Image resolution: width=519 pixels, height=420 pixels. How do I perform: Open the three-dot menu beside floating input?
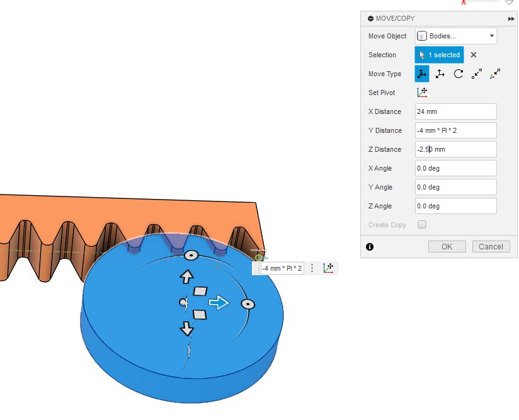tap(312, 268)
